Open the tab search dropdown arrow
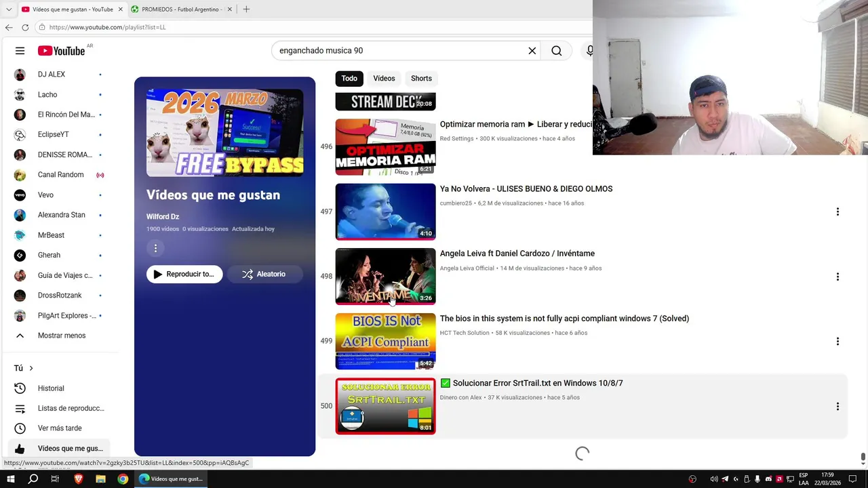This screenshot has height=488, width=868. tap(8, 9)
